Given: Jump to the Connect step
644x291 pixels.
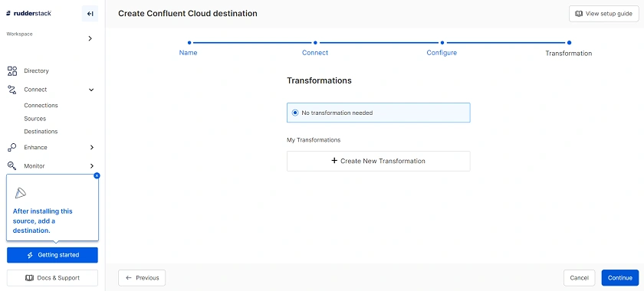Looking at the screenshot, I should (315, 53).
